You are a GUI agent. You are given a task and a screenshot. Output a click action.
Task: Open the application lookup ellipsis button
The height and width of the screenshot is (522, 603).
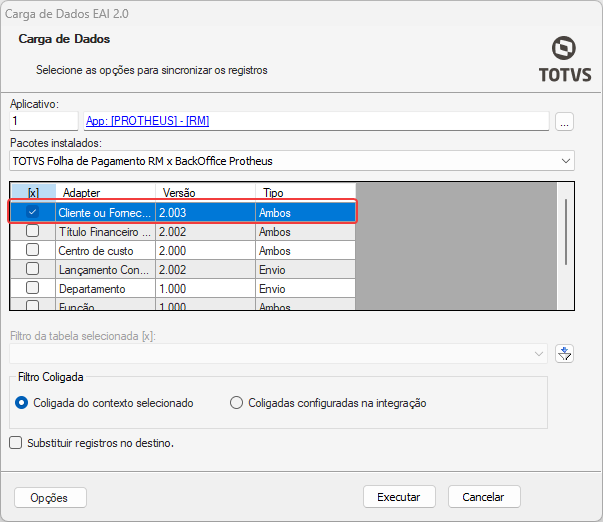564,122
